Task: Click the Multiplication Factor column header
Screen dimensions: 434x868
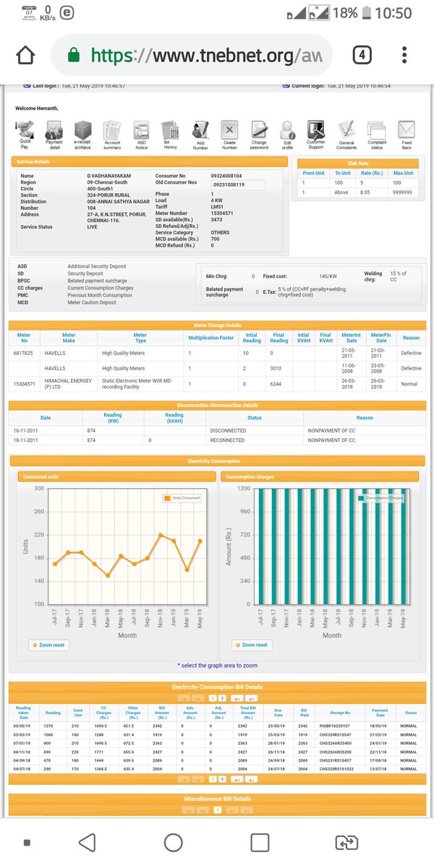Action: tap(211, 337)
